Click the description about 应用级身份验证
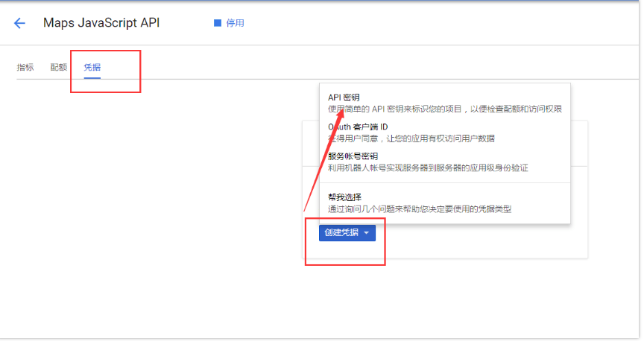The width and height of the screenshot is (644, 341). tap(428, 168)
